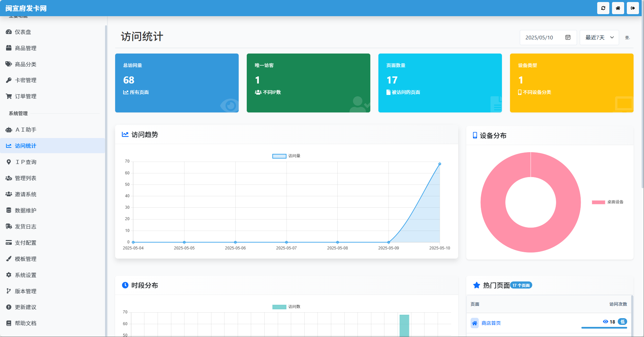This screenshot has height=337, width=644.
Task: Toggle 访问量 legend in trend chart
Action: click(286, 156)
